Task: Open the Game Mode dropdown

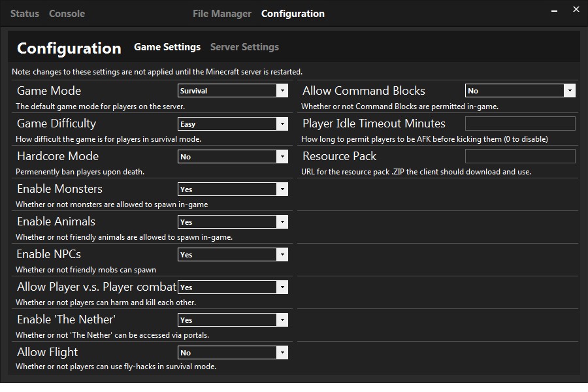Action: [x=283, y=91]
